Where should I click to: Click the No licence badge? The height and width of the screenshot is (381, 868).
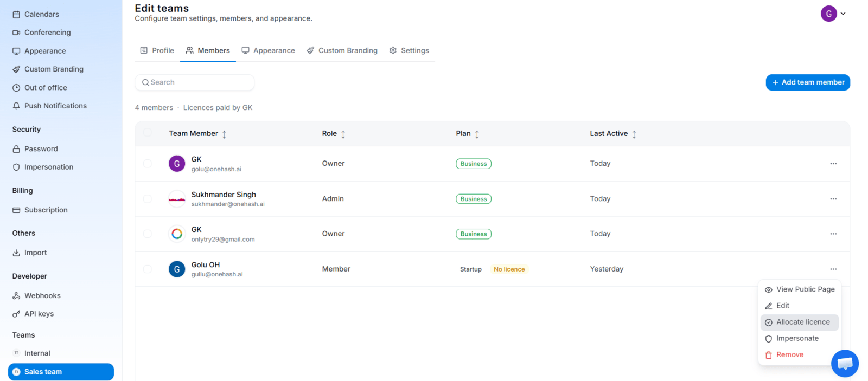509,269
